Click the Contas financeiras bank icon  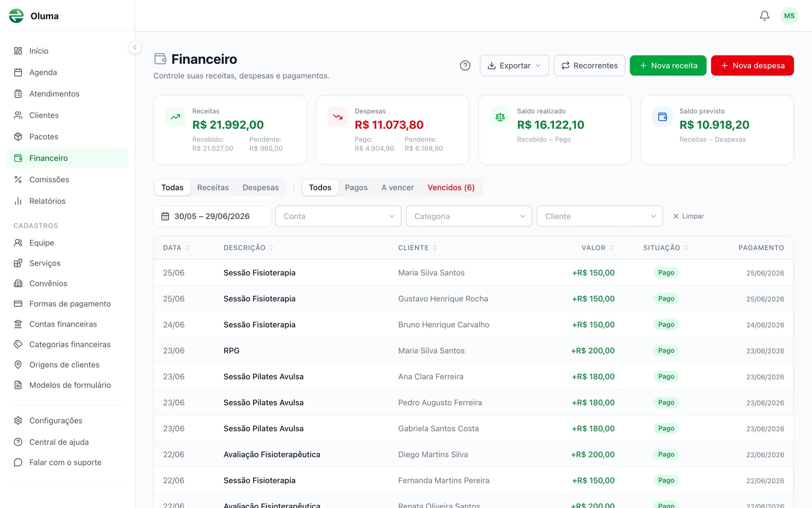point(18,324)
